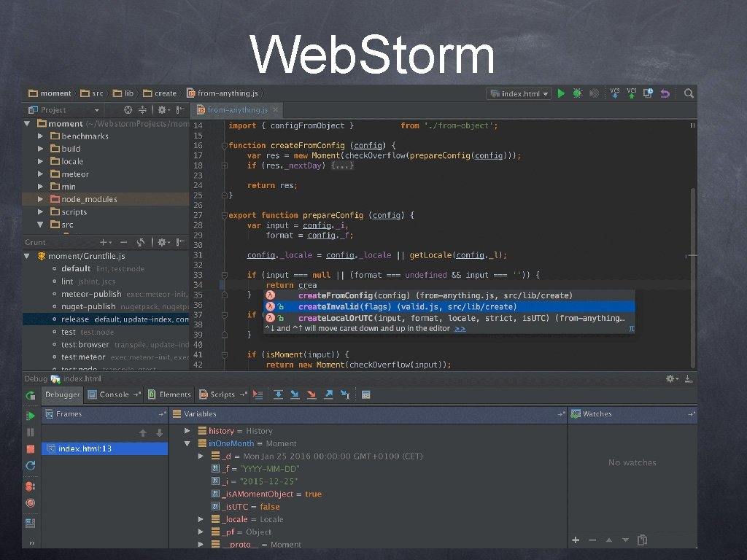Collapse the src folder
This screenshot has height=560, width=747.
[x=41, y=225]
